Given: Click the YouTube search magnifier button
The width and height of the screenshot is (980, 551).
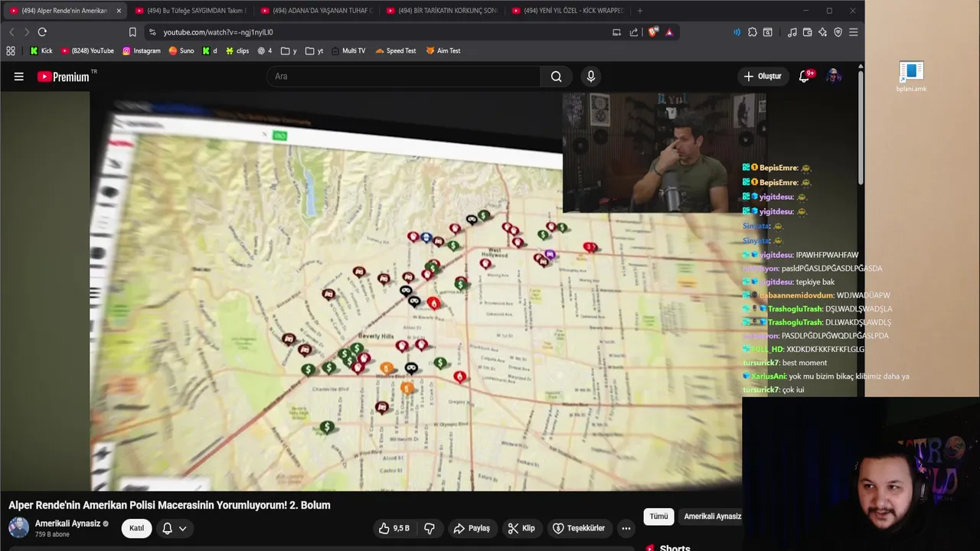Looking at the screenshot, I should click(x=557, y=77).
